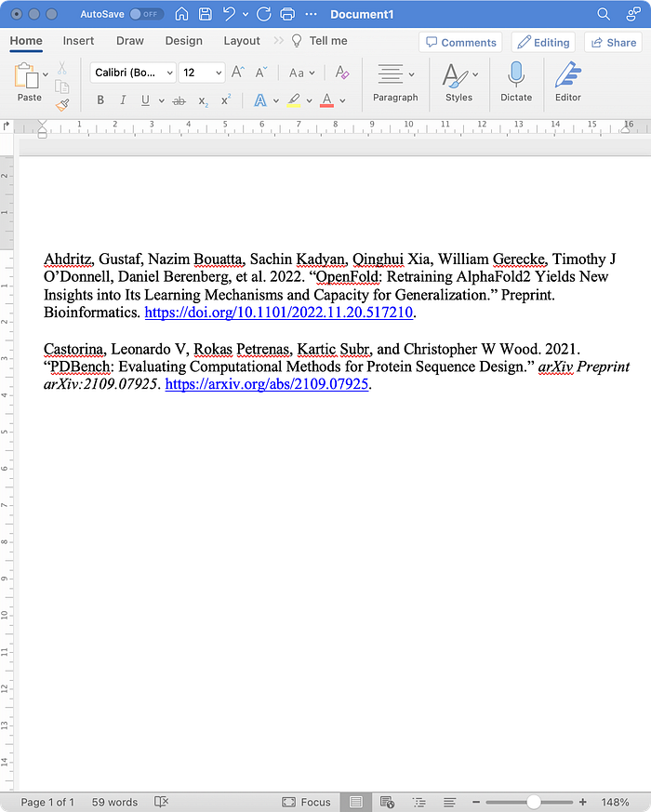Click Page 1 of 1 in status bar
Screen dimensions: 651x812
tap(47, 802)
